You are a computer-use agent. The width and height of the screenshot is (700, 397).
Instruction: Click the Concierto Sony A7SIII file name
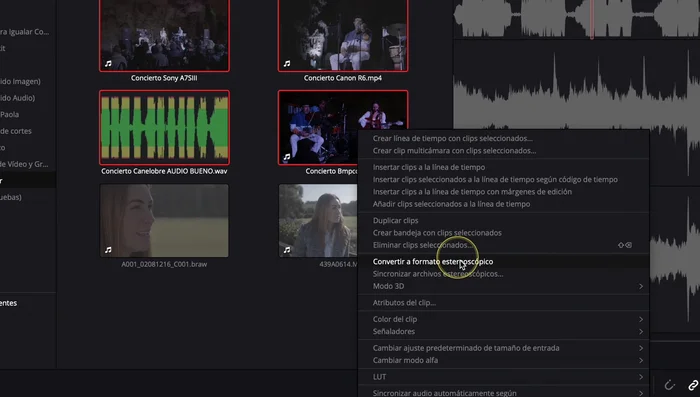(x=164, y=78)
